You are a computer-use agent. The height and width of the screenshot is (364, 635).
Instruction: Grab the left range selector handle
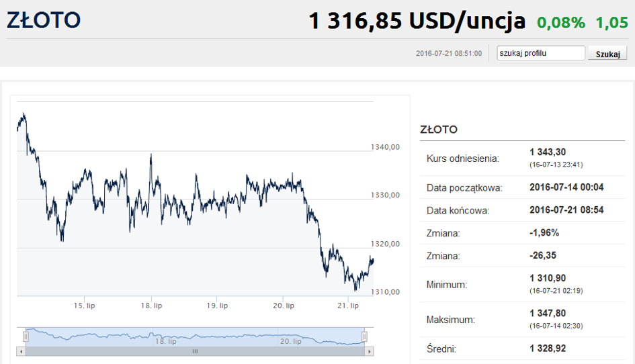[x=26, y=336]
